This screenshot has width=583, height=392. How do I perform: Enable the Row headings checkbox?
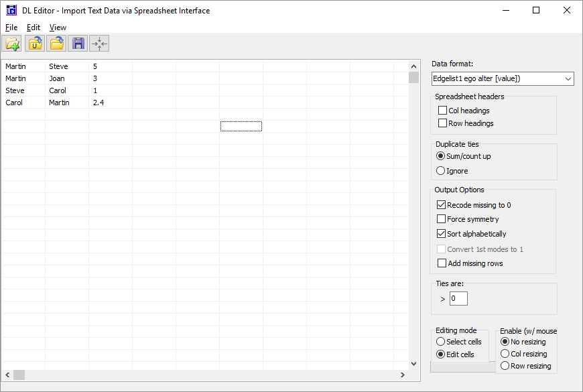click(x=442, y=123)
